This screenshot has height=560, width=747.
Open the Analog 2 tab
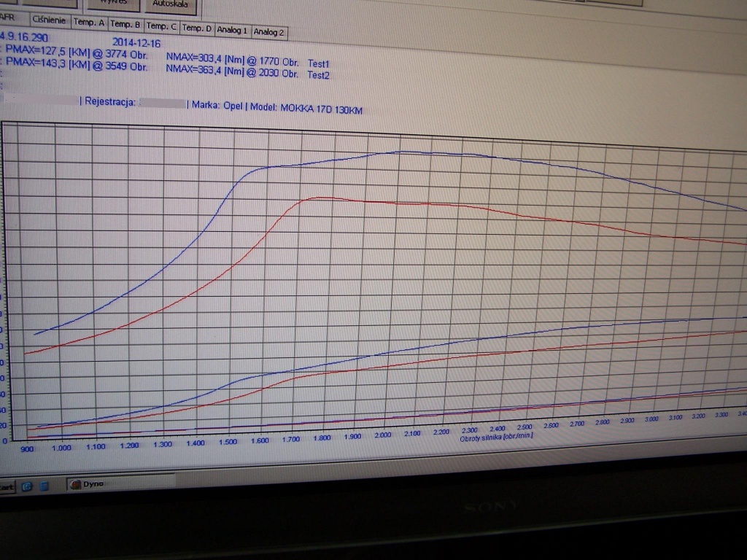(268, 32)
